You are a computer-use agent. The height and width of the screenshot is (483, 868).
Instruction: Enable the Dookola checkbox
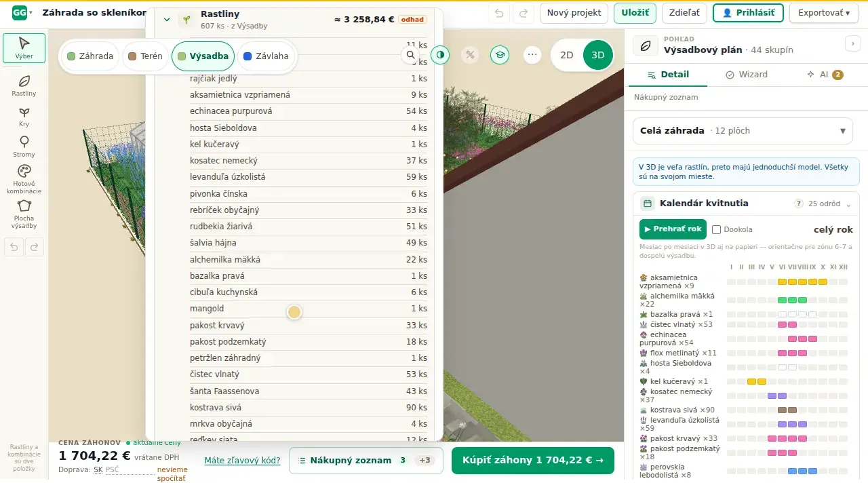point(717,229)
